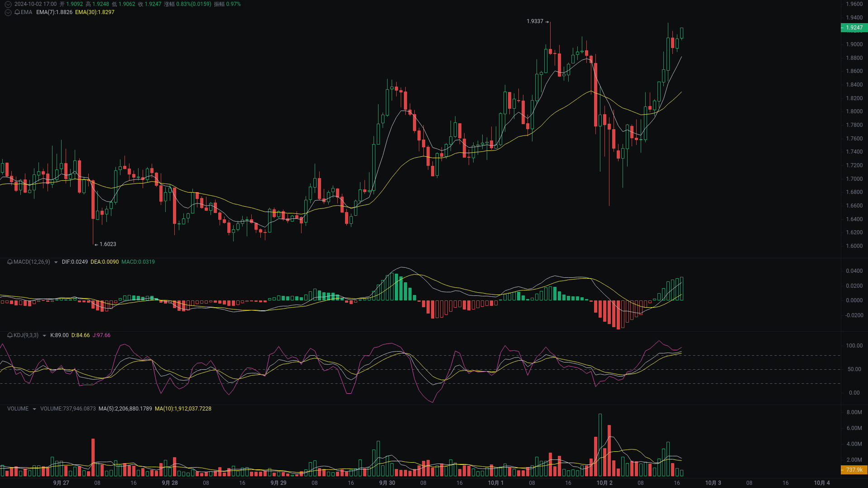868x488 pixels.
Task: Click the 10月 1 date label
Action: (496, 483)
